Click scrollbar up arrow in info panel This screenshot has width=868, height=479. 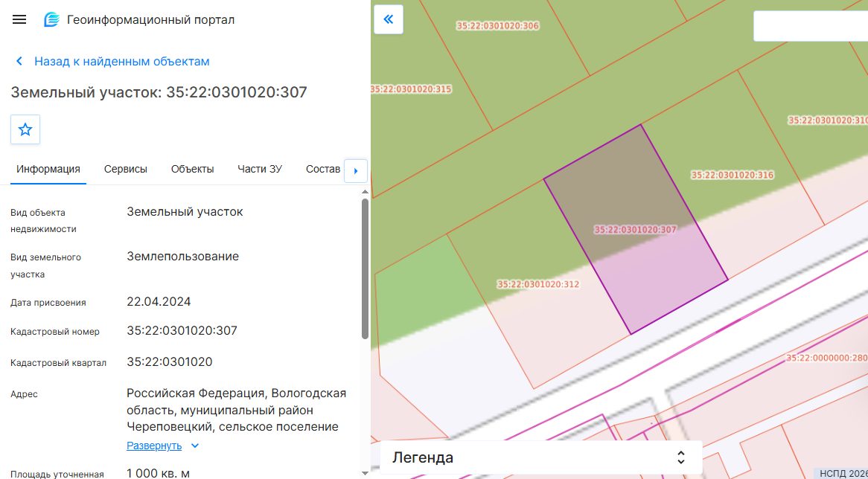point(365,192)
